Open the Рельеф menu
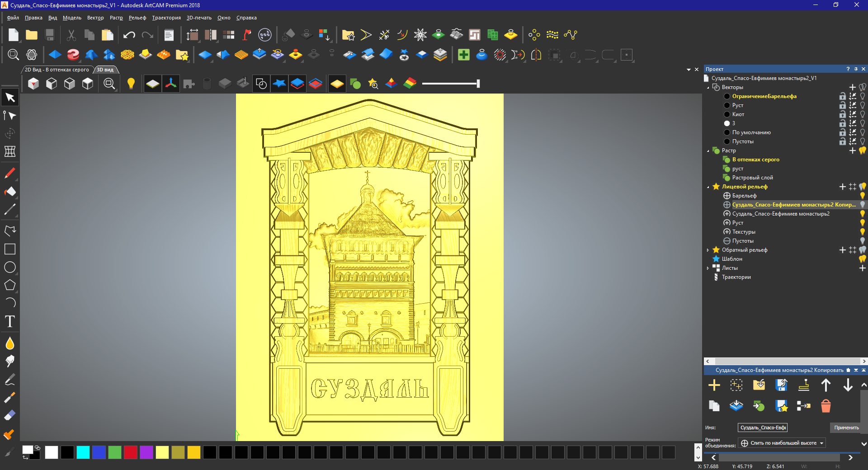 pyautogui.click(x=137, y=18)
